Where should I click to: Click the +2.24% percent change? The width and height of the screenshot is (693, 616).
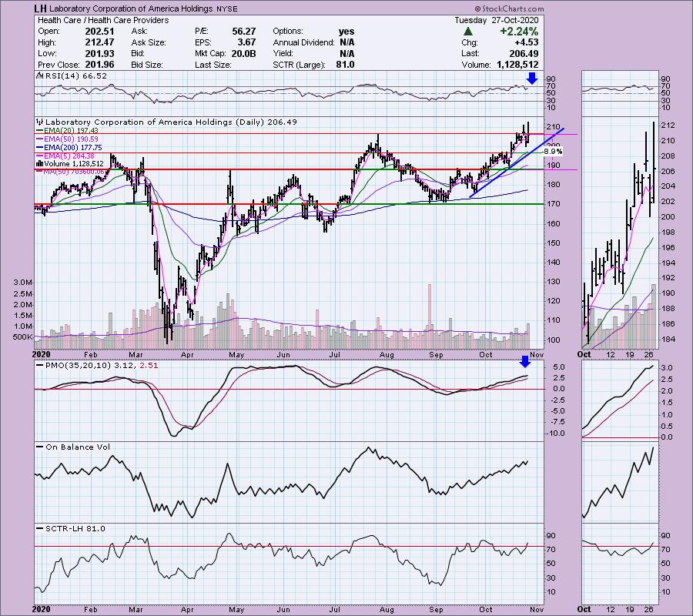click(x=519, y=32)
